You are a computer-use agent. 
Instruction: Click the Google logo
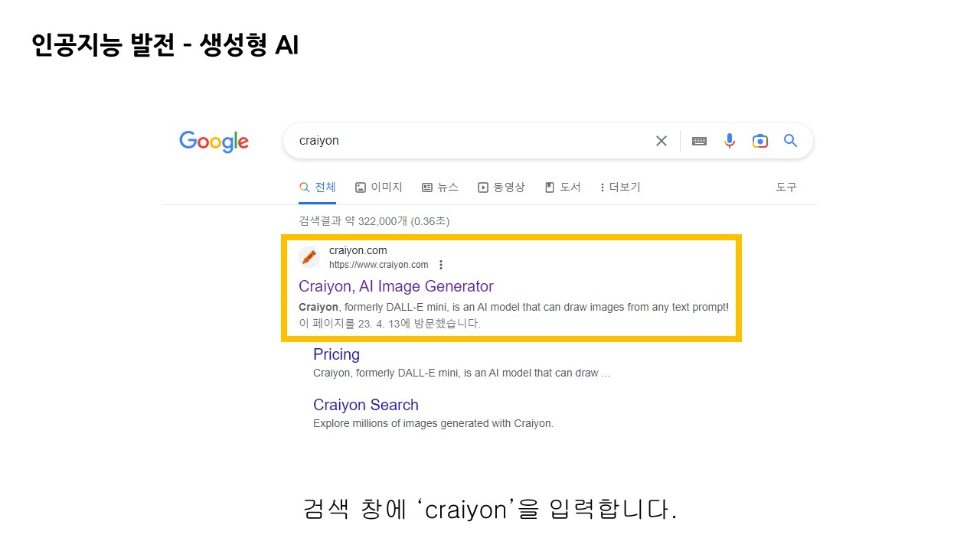pos(214,142)
